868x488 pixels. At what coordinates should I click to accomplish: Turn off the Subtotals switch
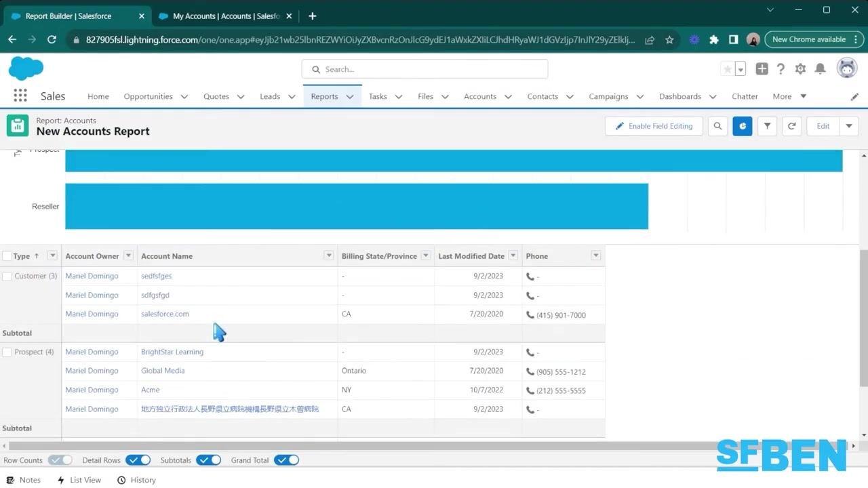click(209, 460)
